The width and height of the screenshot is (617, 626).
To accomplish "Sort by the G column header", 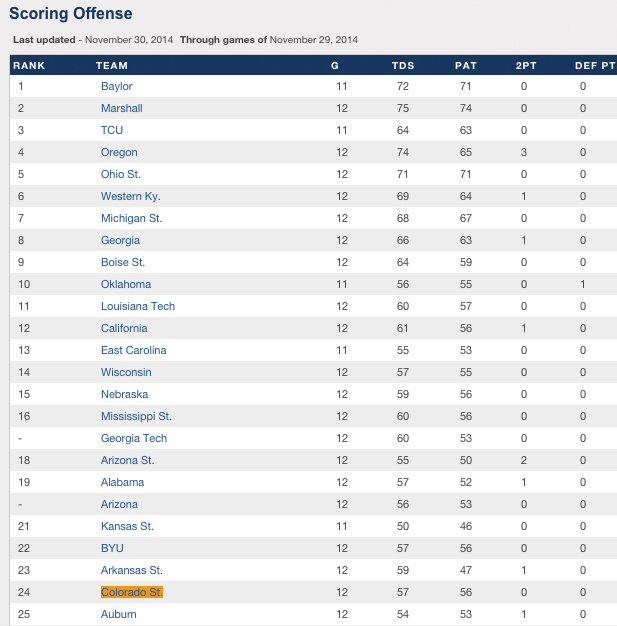I will 335,65.
